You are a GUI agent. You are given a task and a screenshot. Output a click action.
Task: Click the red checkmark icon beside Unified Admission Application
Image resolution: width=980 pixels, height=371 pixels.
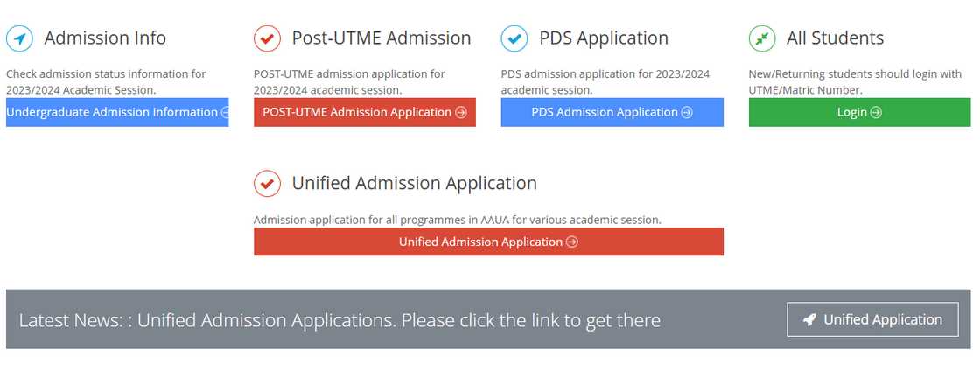[x=267, y=183]
